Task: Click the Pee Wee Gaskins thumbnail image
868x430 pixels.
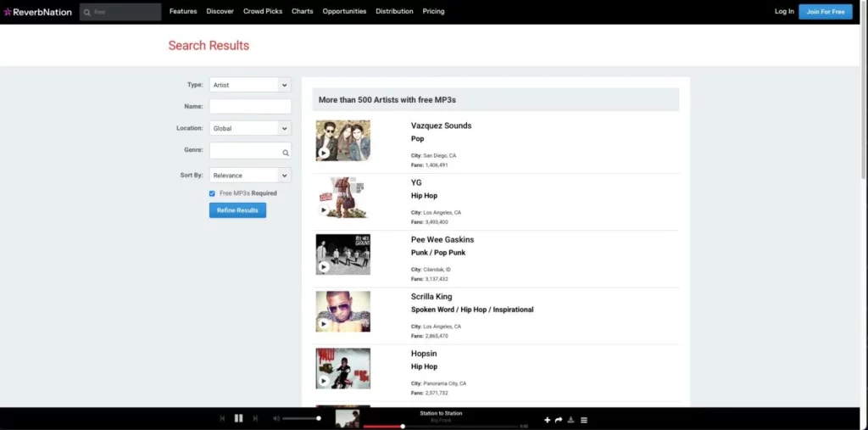Action: click(x=343, y=254)
